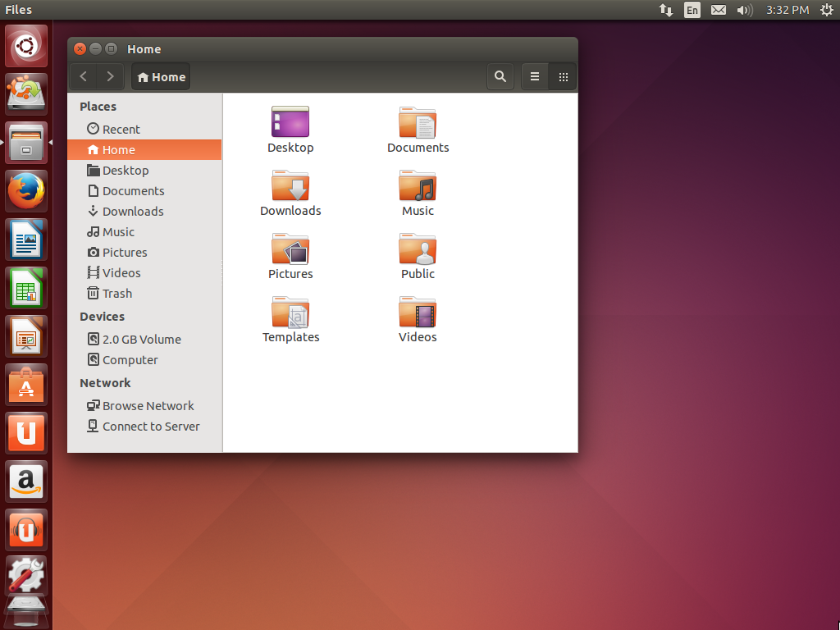Screen dimensions: 840x630
Task: Select Recent in the sidebar
Action: [144, 129]
